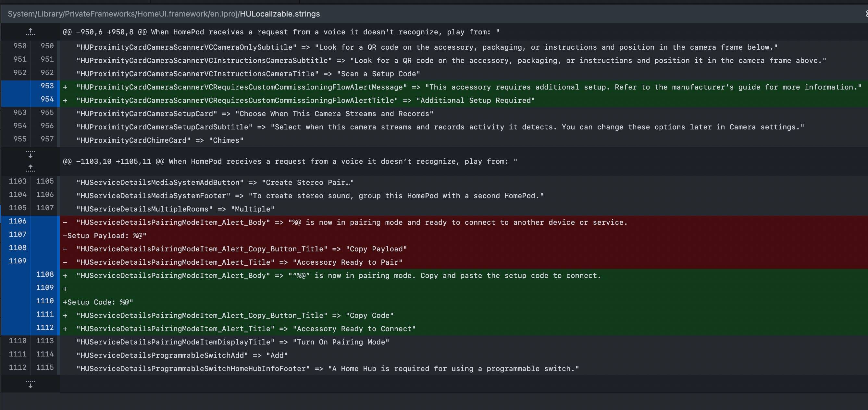
Task: Click the "Turn On Pairing Mode" context line
Action: (232, 342)
